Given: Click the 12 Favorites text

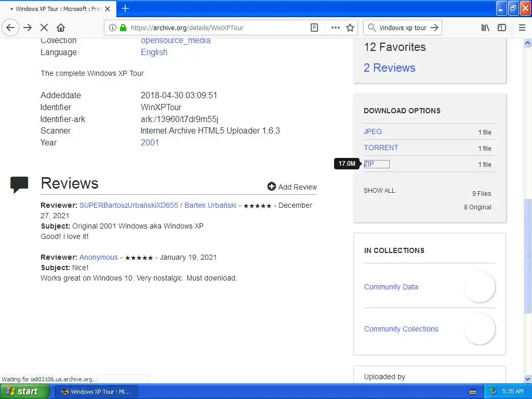Looking at the screenshot, I should [x=395, y=47].
